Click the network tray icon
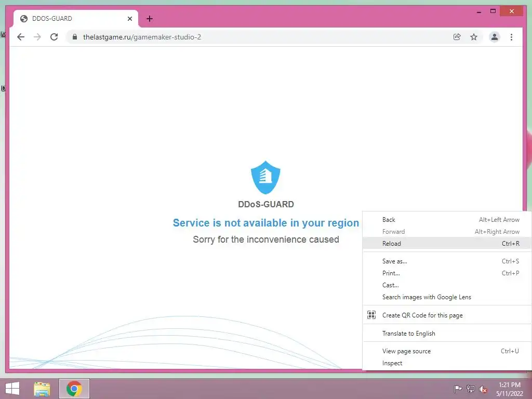Viewport: 532px width, 399px height. click(471, 389)
